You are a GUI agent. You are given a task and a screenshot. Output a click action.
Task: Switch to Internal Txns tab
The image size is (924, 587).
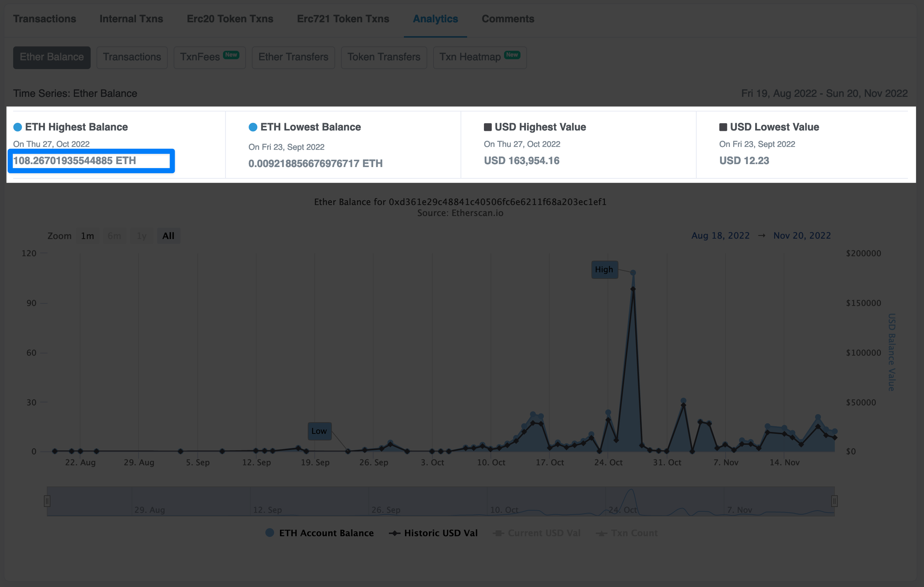pyautogui.click(x=131, y=19)
